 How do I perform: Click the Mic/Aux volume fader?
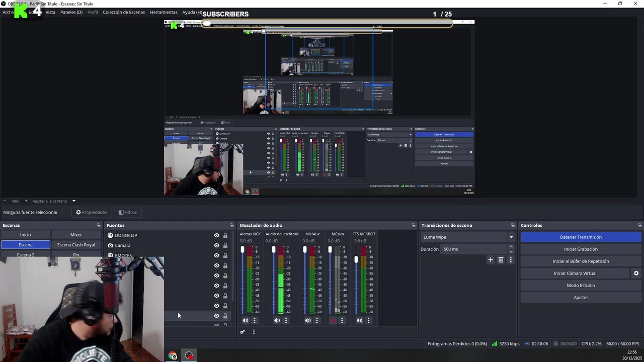305,250
